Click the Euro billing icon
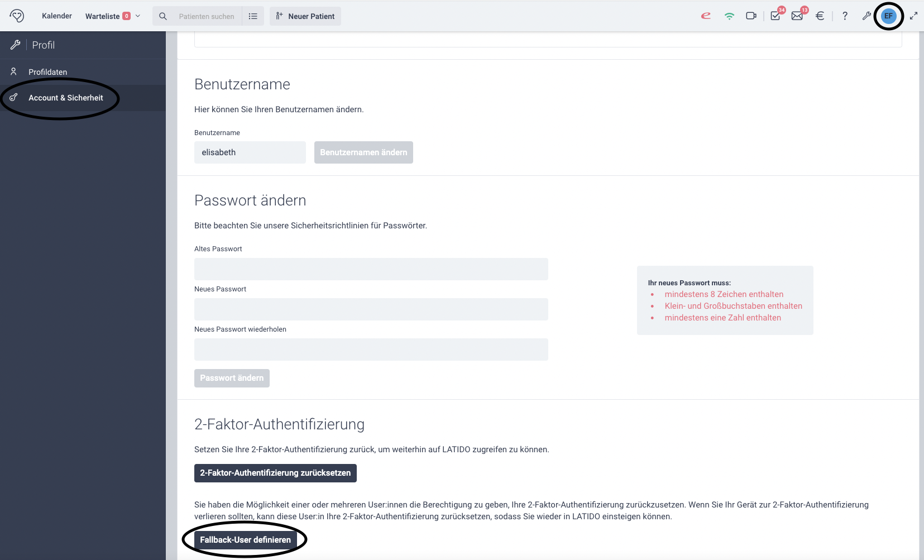924x560 pixels. (819, 16)
